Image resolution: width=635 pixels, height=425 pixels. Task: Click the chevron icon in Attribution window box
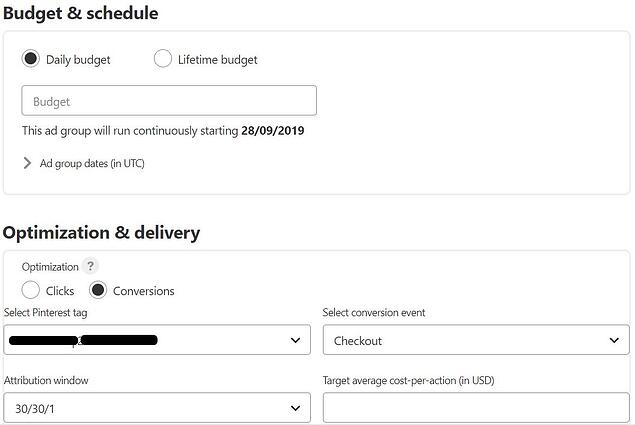click(x=295, y=408)
